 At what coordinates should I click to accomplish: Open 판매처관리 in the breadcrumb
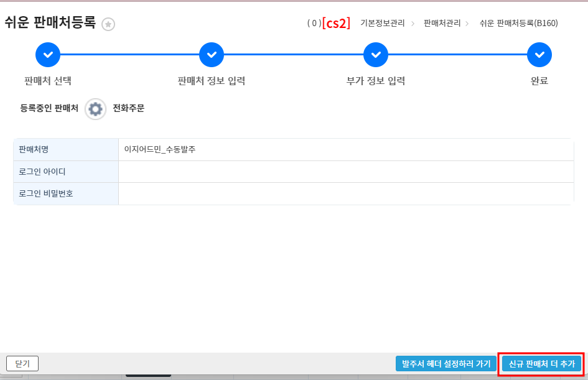[442, 23]
